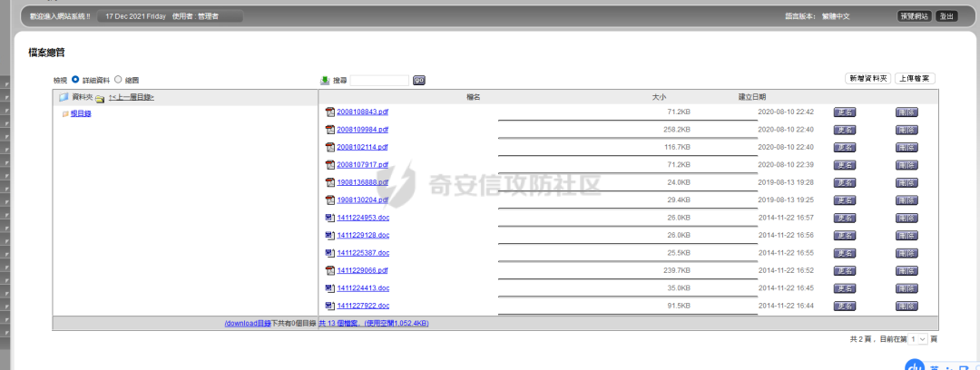Select the 詳細資料 view radio button
The image size is (980, 370).
pyautogui.click(x=75, y=80)
